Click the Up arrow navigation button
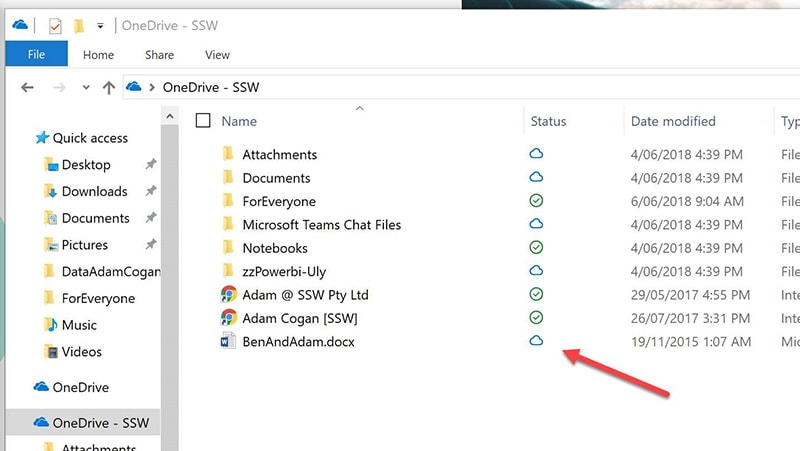 click(x=109, y=88)
